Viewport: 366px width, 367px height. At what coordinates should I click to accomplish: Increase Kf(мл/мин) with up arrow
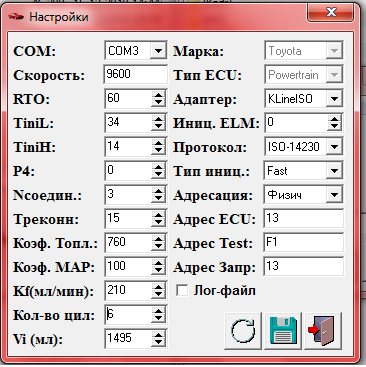[x=158, y=287]
